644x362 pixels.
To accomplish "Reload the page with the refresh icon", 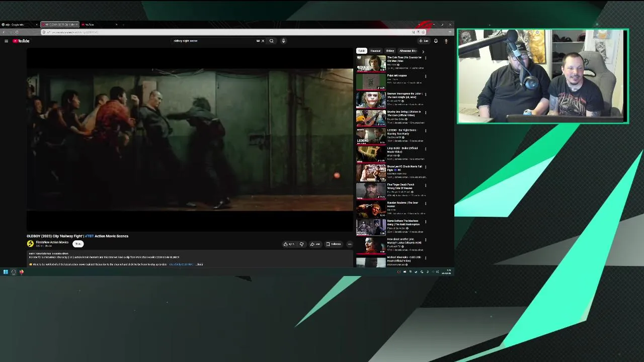I will pyautogui.click(x=17, y=32).
